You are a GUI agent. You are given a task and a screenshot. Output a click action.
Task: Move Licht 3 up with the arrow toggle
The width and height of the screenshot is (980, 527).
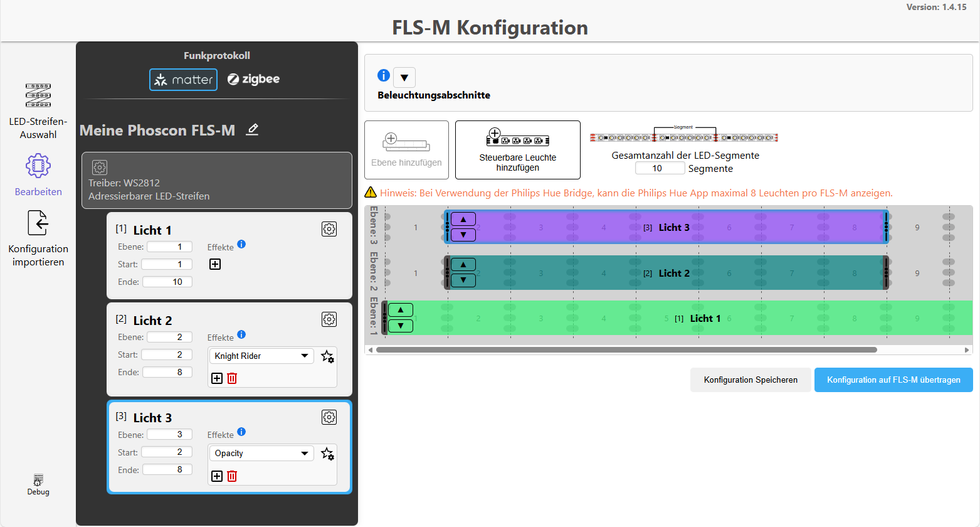pos(463,218)
